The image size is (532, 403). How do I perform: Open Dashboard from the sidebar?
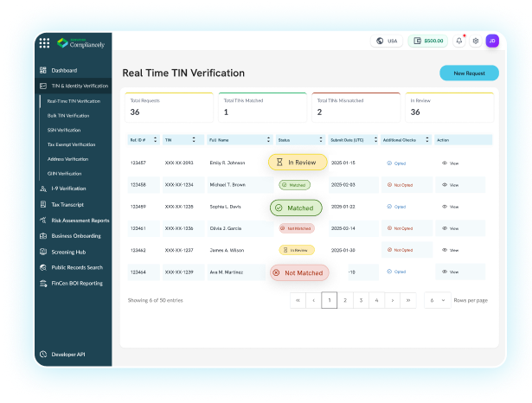64,70
